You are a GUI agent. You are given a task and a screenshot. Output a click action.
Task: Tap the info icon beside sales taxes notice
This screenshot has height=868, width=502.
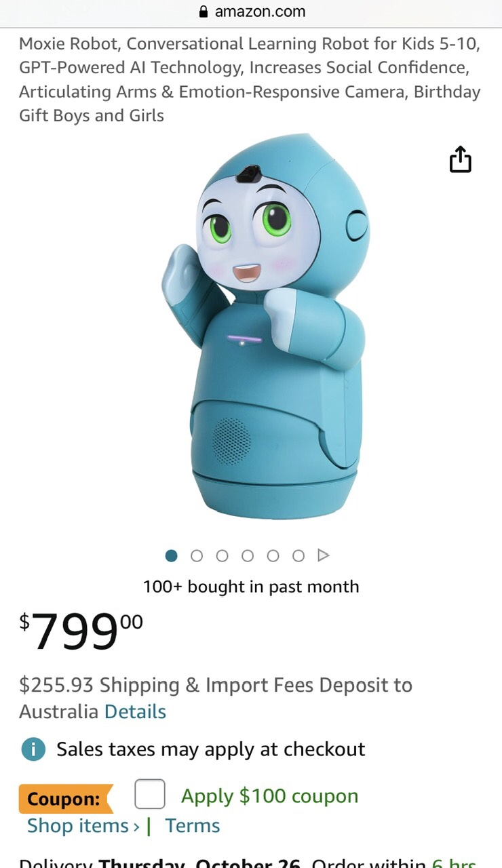33,749
